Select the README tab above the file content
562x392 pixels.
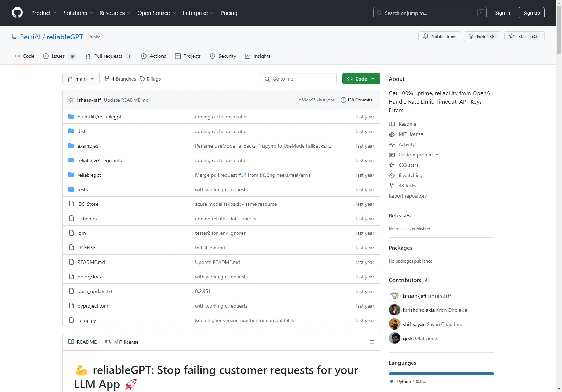82,342
